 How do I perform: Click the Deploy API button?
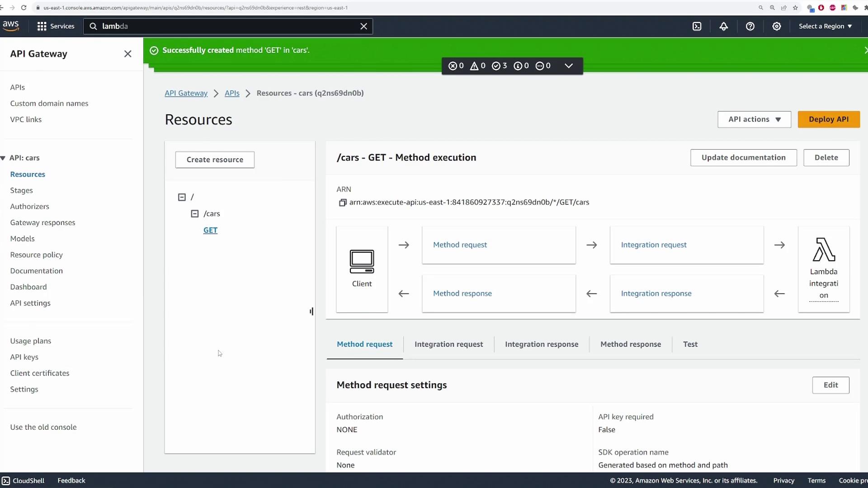828,119
